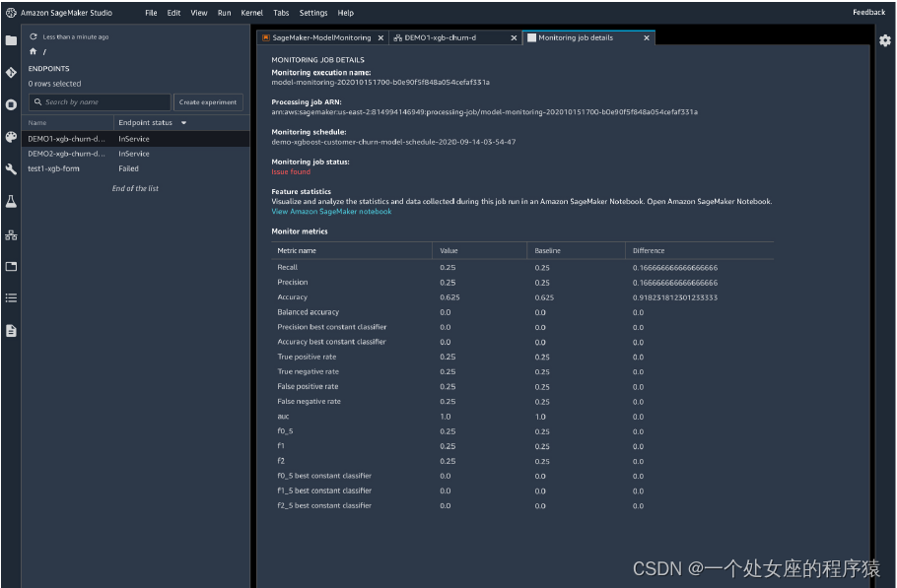
Task: Click the True positive rate metric
Action: pyautogui.click(x=307, y=357)
